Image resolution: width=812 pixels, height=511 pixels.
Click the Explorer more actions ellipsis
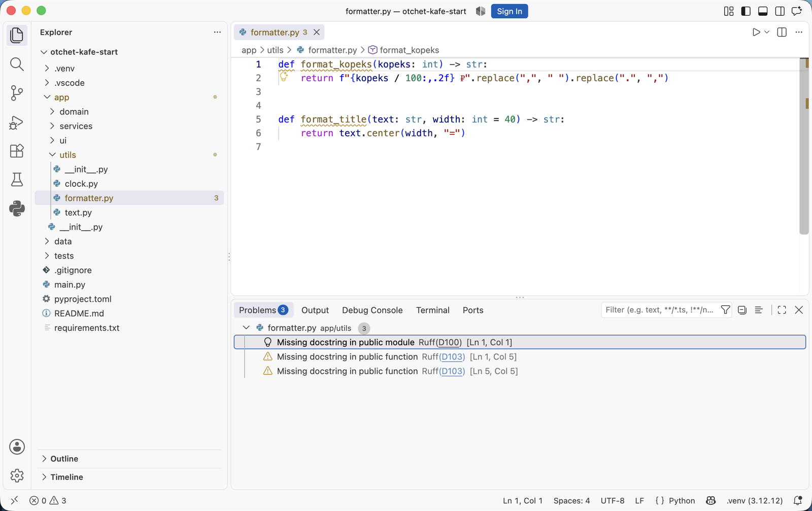(x=217, y=32)
